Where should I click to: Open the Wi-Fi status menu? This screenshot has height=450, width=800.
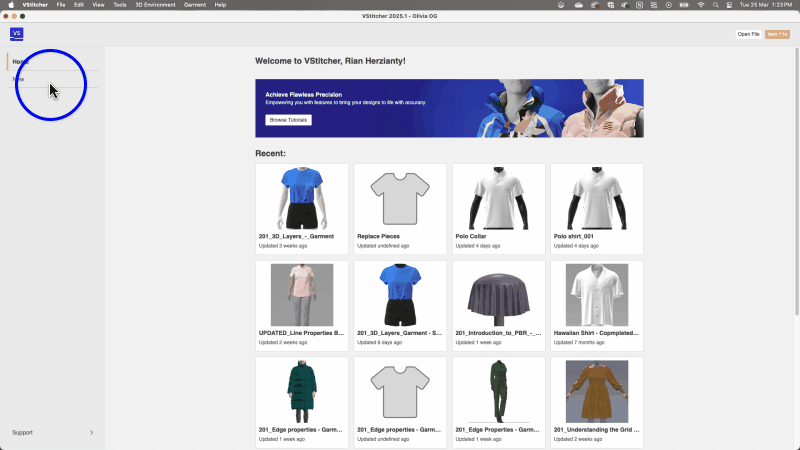point(701,5)
